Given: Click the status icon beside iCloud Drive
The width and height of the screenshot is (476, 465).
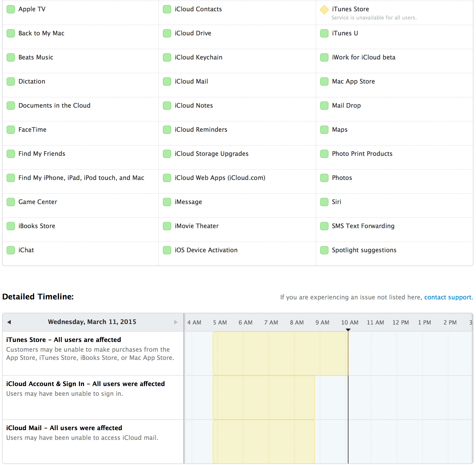Looking at the screenshot, I should tap(167, 33).
